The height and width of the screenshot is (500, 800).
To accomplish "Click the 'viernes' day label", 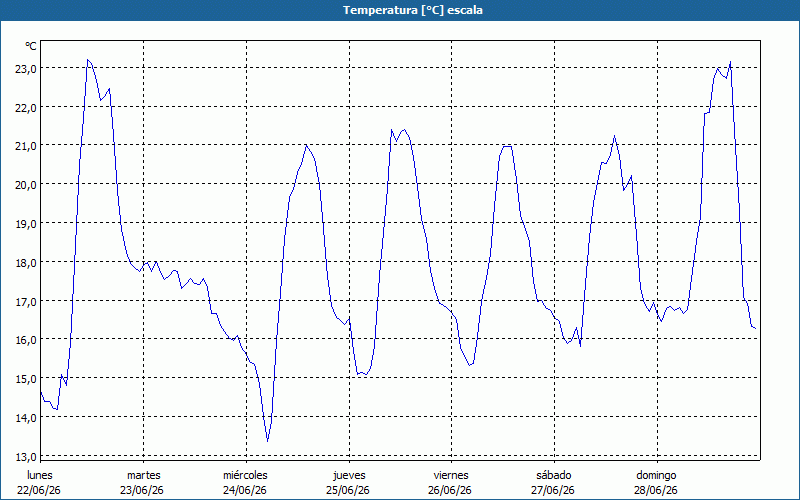I will [x=451, y=475].
